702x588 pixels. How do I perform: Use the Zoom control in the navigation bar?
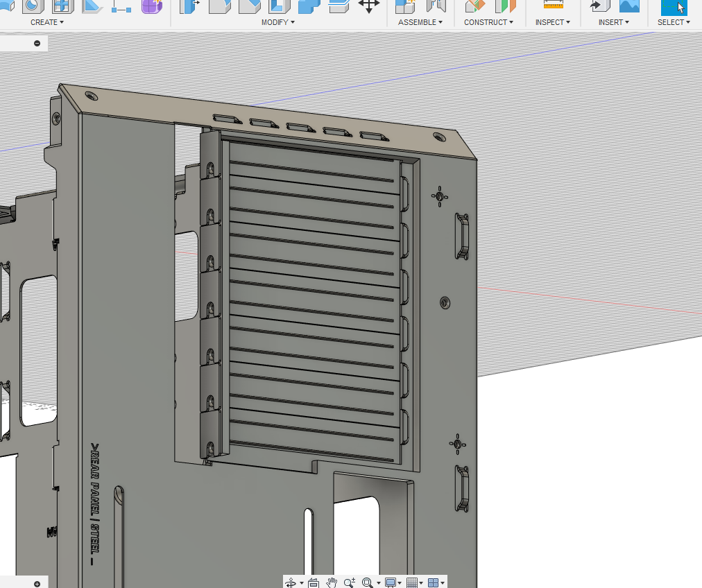click(x=348, y=582)
